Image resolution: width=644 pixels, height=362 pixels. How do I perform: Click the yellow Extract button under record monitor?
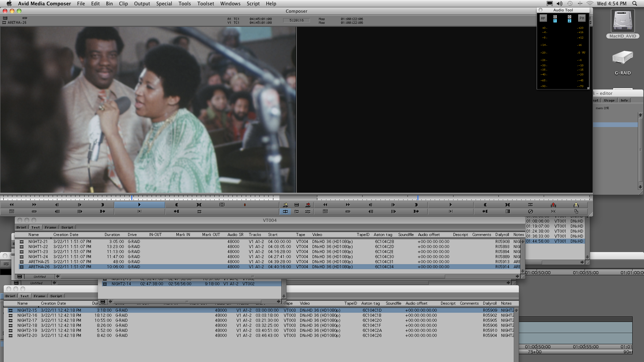pos(576,205)
